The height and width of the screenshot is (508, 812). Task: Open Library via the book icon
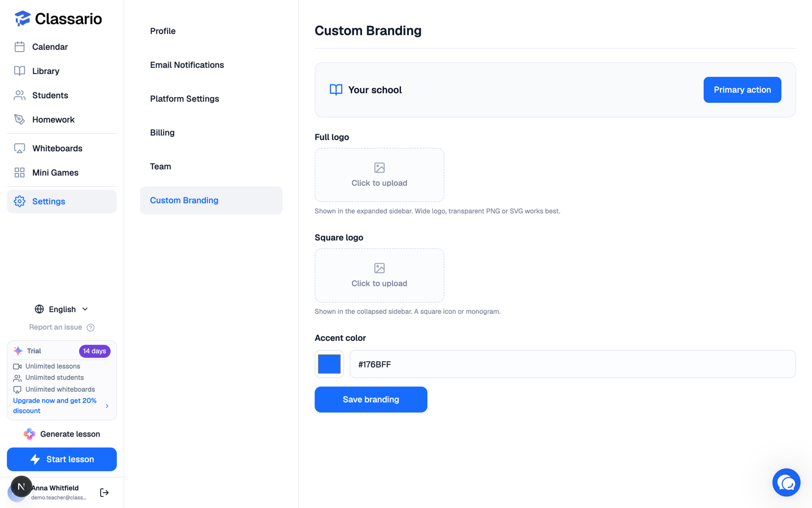pos(20,71)
